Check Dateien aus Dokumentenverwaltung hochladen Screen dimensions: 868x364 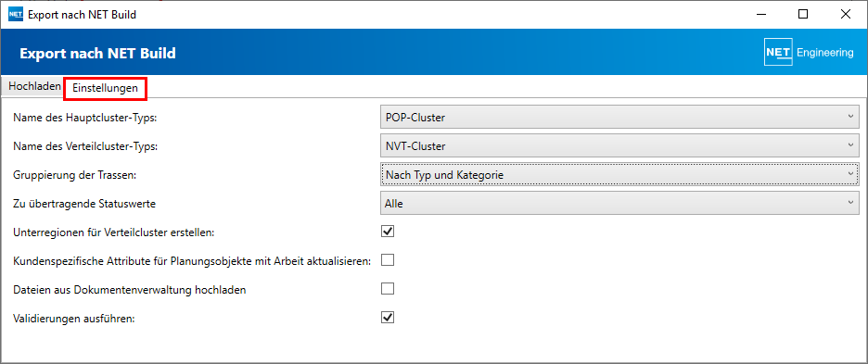388,289
